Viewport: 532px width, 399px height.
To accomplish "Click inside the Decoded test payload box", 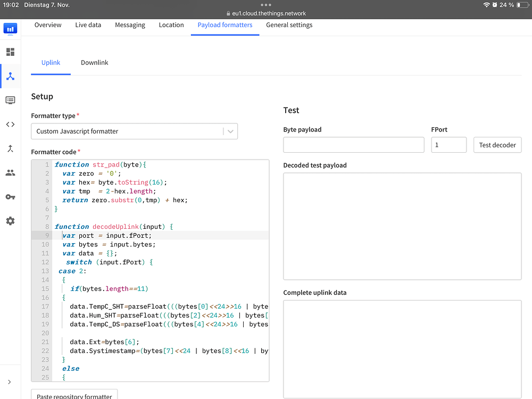I will point(402,226).
